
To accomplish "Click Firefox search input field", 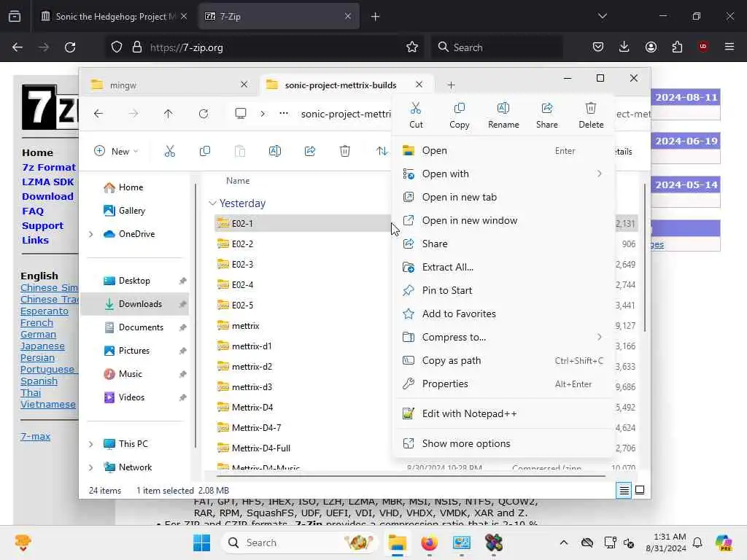I will tap(497, 47).
